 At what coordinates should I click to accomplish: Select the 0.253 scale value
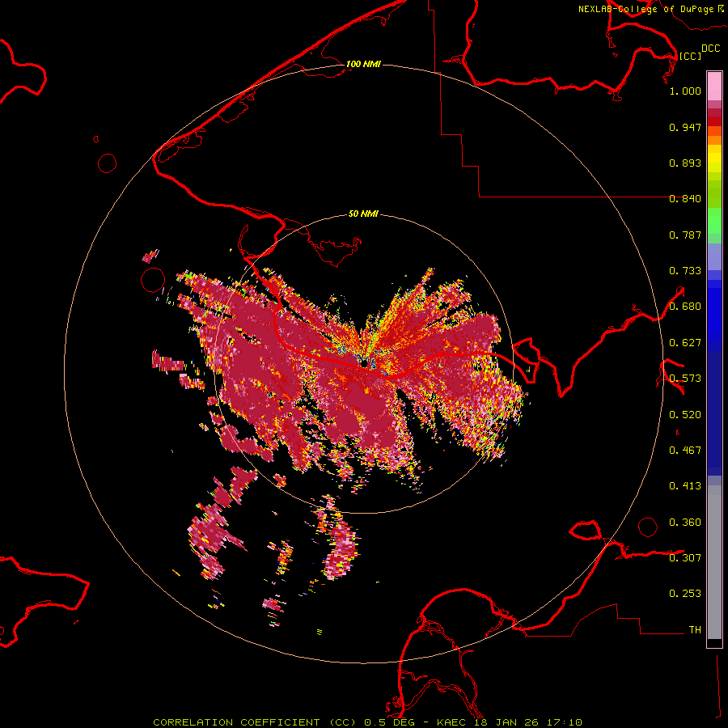(x=685, y=594)
